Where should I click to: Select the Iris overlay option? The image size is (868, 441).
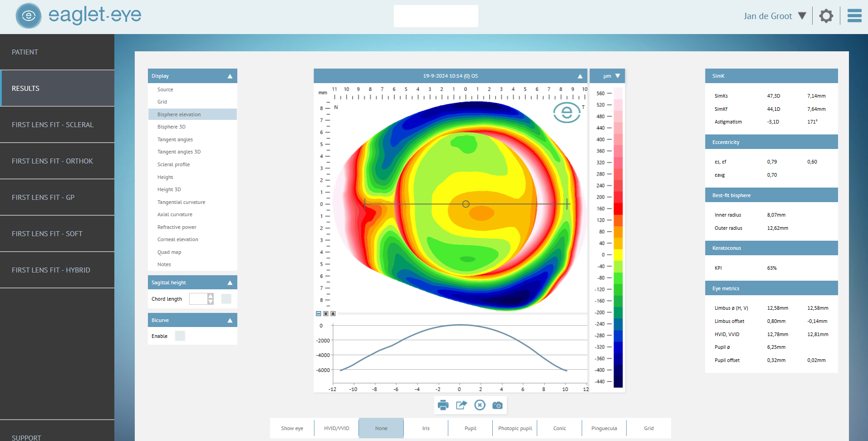coord(426,428)
